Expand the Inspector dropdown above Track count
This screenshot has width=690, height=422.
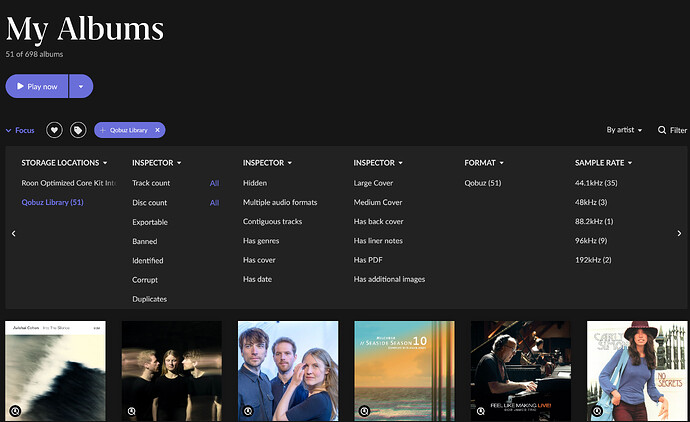(x=157, y=163)
